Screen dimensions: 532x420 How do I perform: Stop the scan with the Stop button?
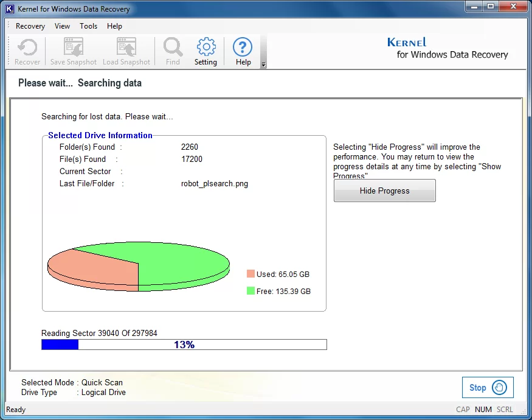[488, 388]
